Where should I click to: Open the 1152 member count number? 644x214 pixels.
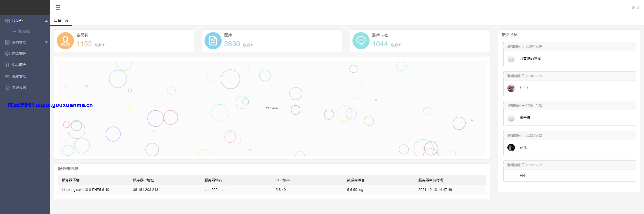[x=84, y=44]
